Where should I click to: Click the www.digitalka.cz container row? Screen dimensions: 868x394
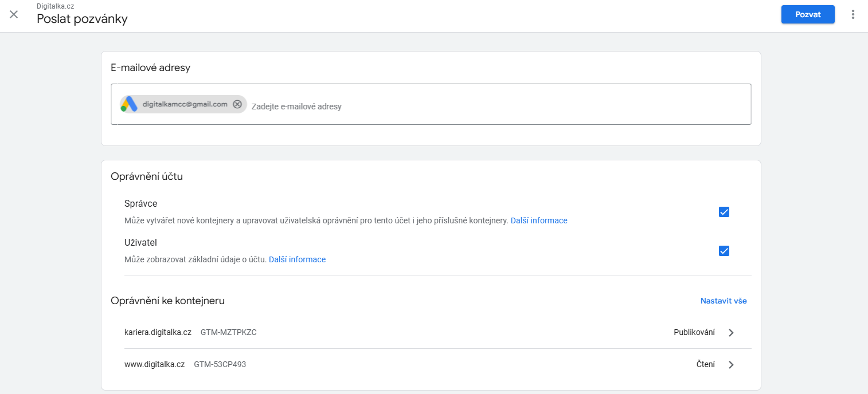tap(153, 364)
